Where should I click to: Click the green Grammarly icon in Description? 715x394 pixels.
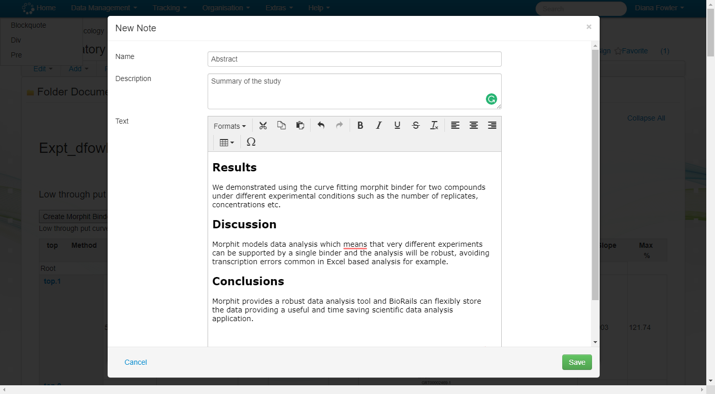(x=491, y=99)
